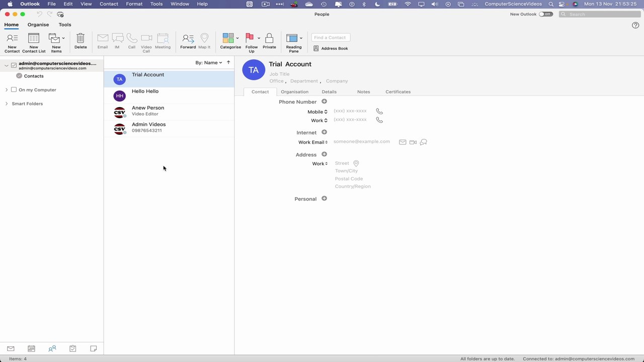Add a new Phone Number field
Image resolution: width=644 pixels, height=362 pixels.
click(324, 102)
